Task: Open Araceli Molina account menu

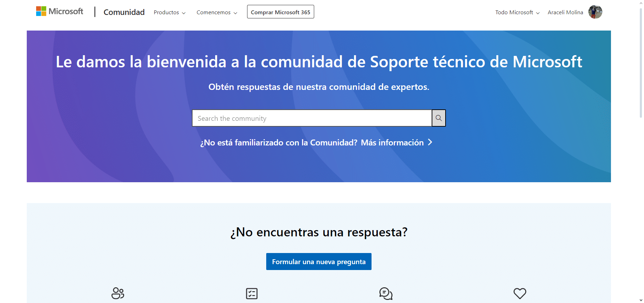Action: coord(565,12)
